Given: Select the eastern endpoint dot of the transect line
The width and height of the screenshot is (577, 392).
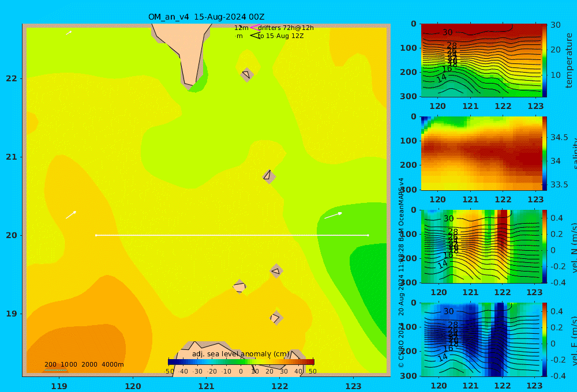Looking at the screenshot, I should 368,235.
